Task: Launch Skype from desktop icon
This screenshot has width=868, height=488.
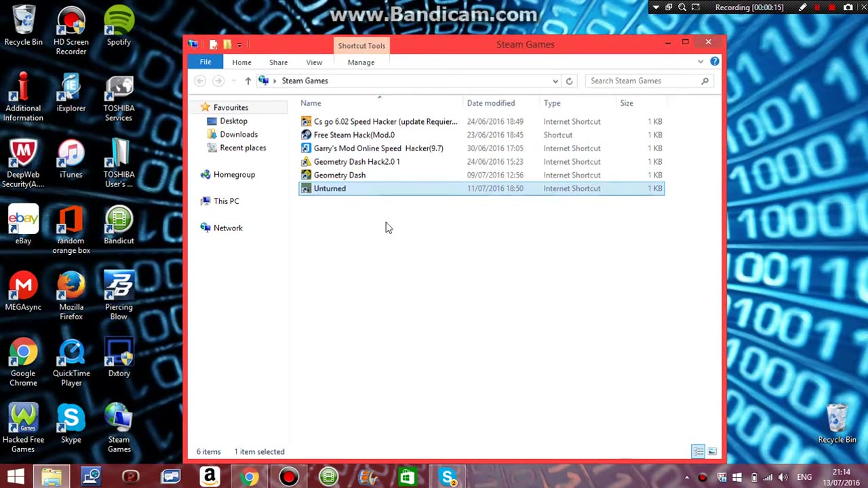Action: [x=71, y=425]
